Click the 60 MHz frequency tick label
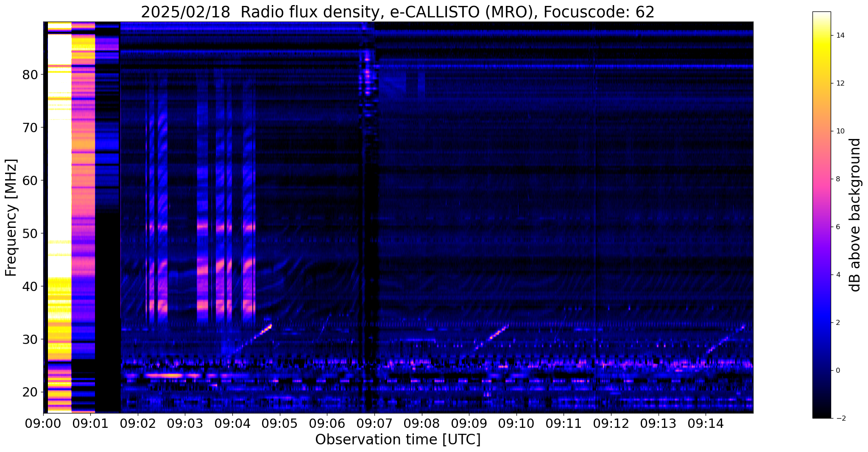The image size is (868, 452). 31,180
